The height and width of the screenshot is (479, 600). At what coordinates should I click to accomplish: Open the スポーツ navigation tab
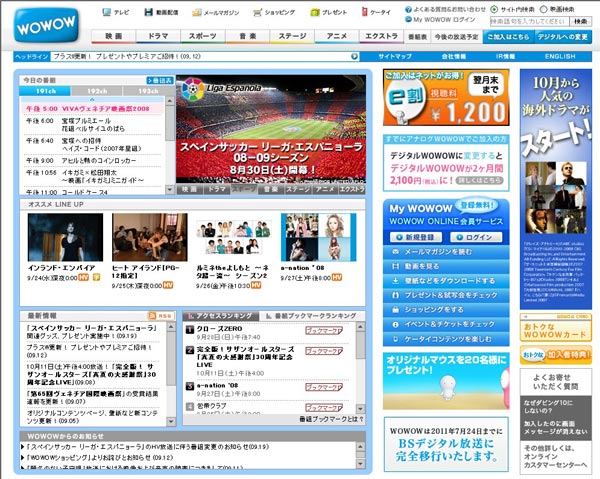[202, 36]
